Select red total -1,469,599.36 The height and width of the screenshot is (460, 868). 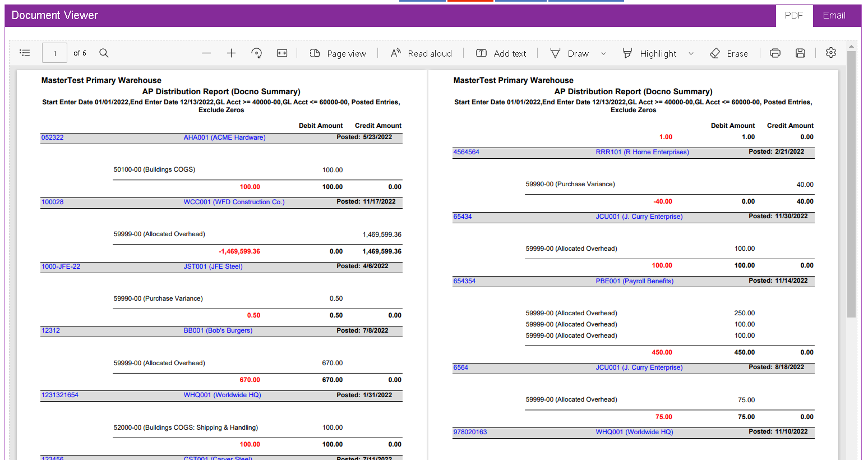239,251
